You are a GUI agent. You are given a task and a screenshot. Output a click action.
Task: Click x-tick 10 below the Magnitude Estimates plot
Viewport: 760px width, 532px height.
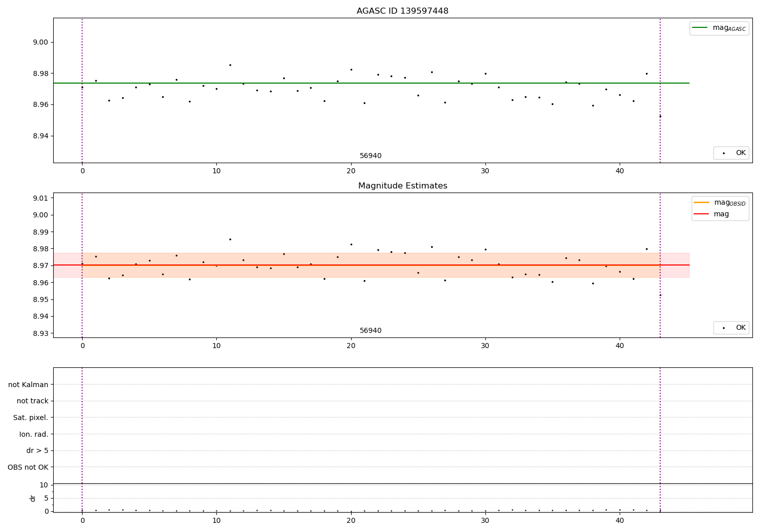216,346
